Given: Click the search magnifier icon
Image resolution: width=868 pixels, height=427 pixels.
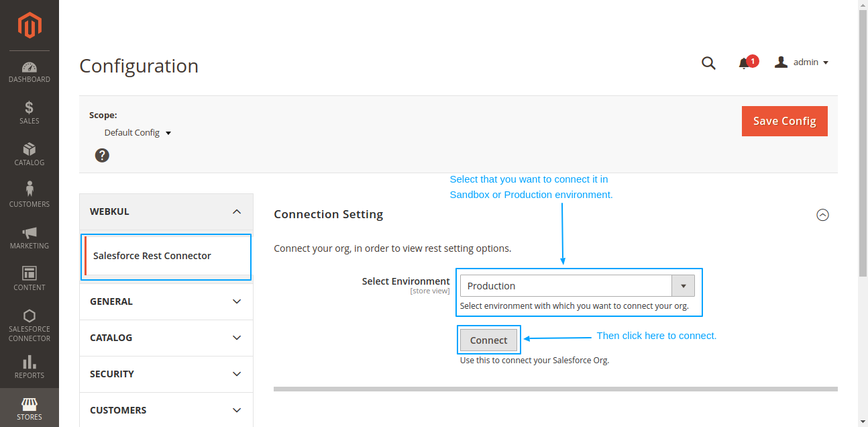Looking at the screenshot, I should (708, 63).
